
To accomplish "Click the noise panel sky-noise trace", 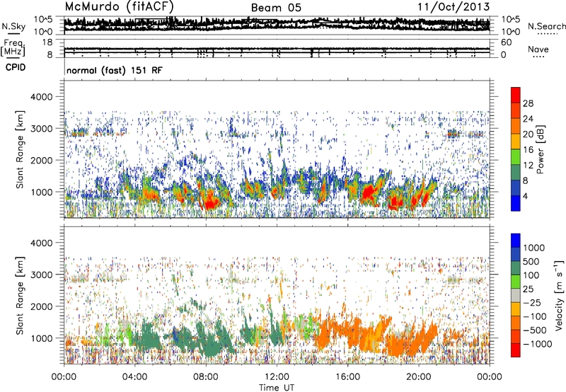I will click(277, 24).
